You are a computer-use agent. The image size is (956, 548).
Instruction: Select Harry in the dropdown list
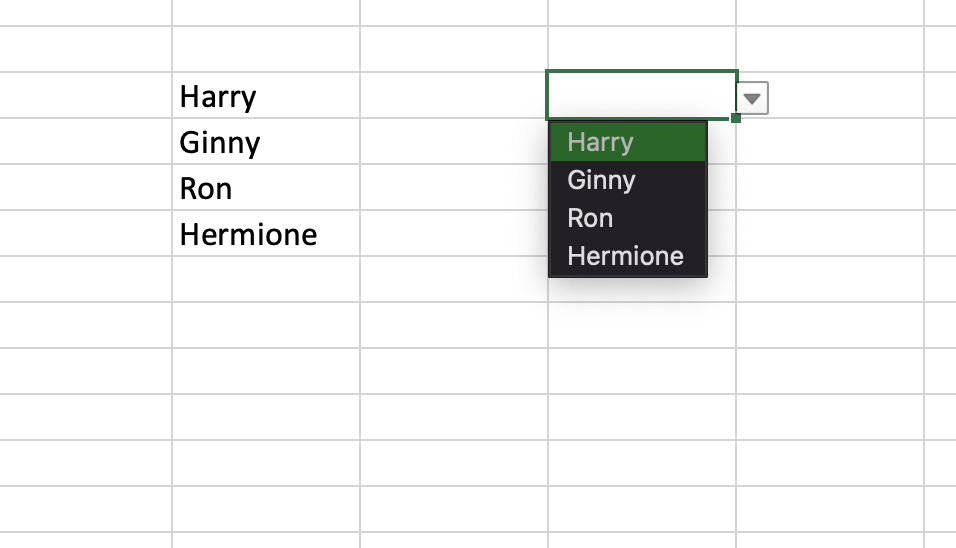pyautogui.click(x=628, y=142)
